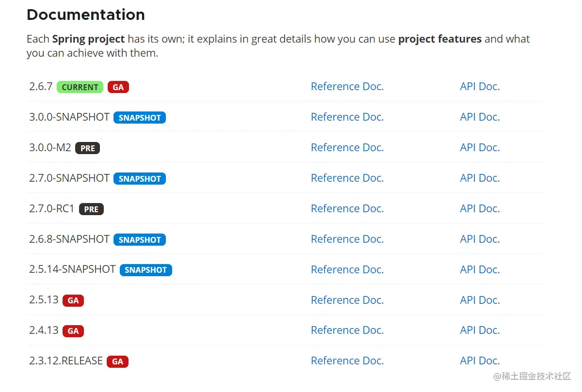Select the version text 2.6.8-SNAPSHOT
Image resolution: width=582 pixels, height=392 pixels.
69,239
